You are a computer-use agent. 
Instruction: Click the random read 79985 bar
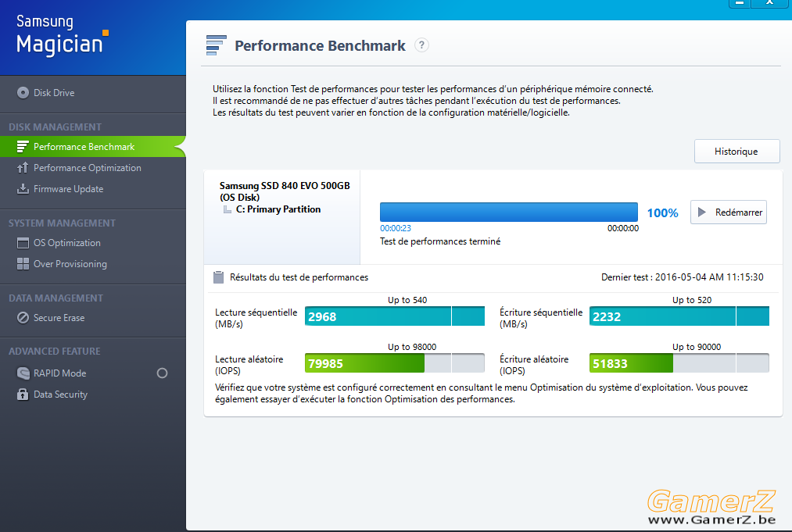pos(395,363)
